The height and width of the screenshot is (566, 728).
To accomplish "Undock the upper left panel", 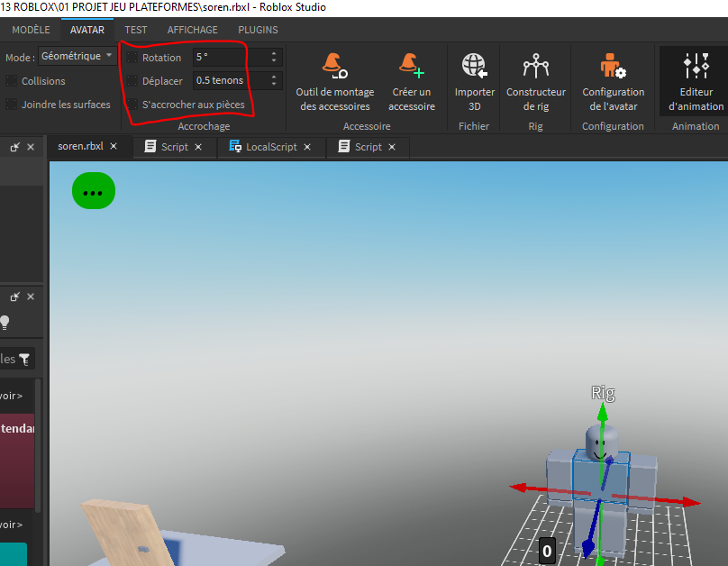I will point(14,147).
